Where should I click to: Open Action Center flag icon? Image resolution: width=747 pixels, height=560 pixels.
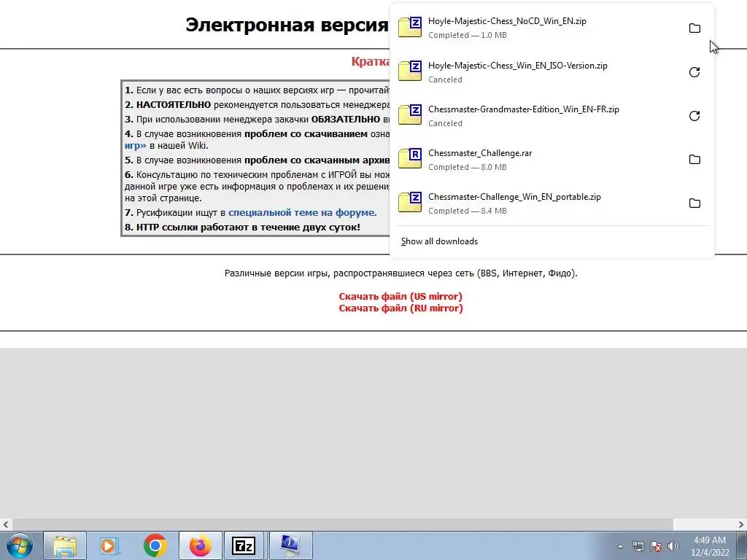click(x=656, y=546)
